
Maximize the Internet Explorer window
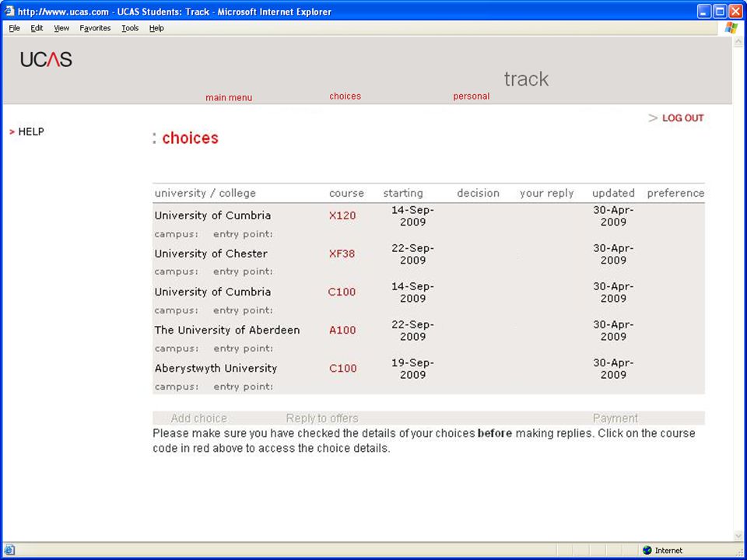[720, 11]
